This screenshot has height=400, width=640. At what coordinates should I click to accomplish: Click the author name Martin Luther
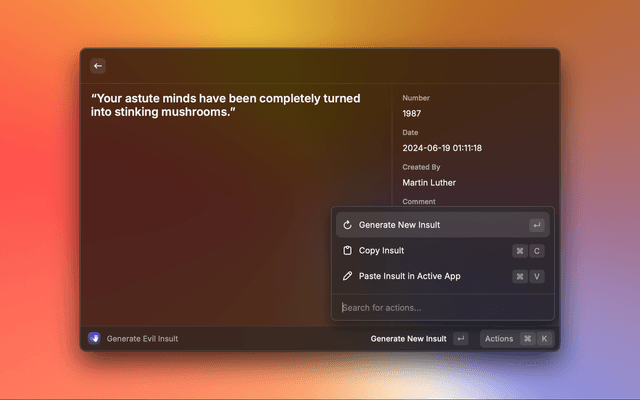point(430,183)
